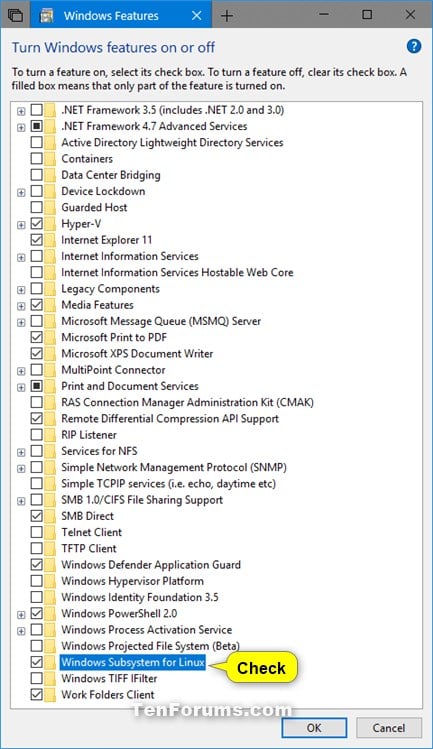Viewport: 433px width, 749px height.
Task: Expand .NET Framework 3.5 tree node
Action: click(x=21, y=111)
